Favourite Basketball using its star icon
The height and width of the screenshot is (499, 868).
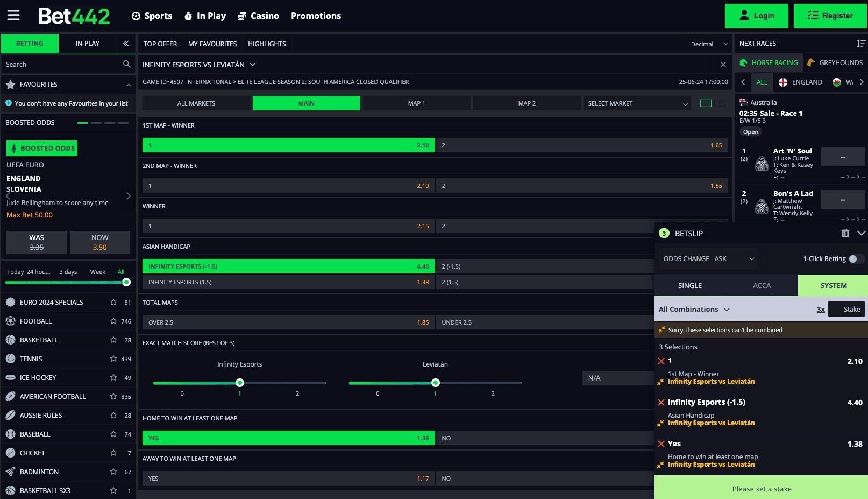113,340
